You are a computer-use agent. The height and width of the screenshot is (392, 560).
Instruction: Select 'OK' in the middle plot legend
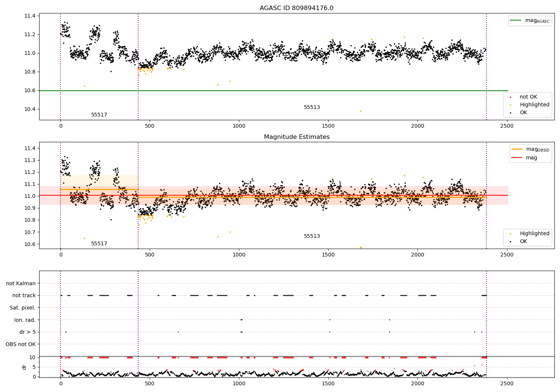click(x=523, y=242)
